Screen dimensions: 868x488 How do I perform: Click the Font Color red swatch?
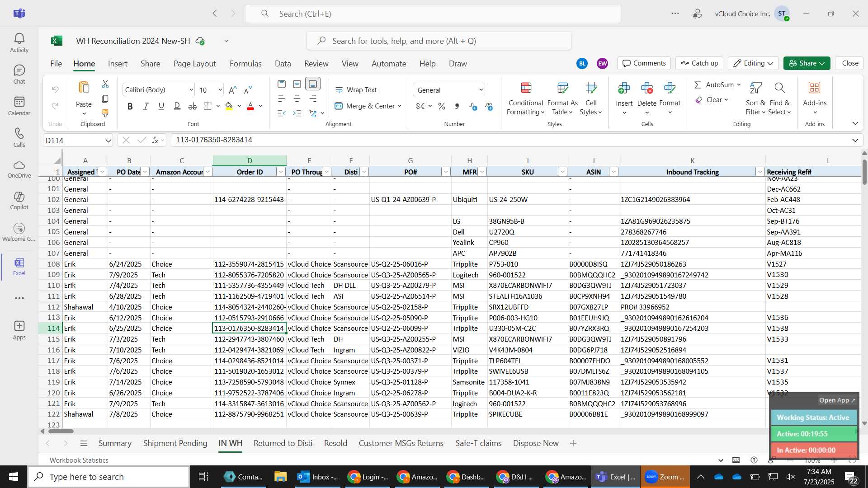click(250, 106)
